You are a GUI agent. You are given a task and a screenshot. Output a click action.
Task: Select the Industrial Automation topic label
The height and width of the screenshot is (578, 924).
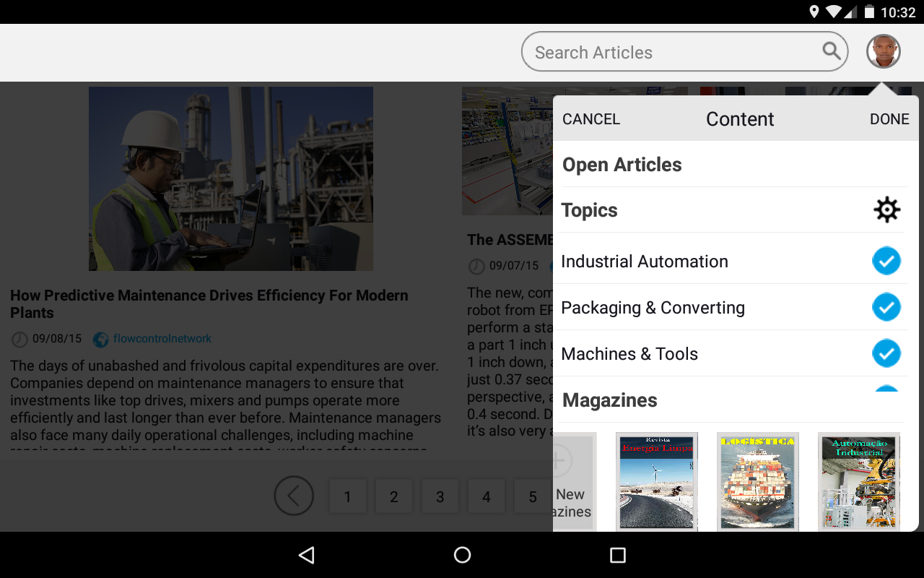coord(645,262)
